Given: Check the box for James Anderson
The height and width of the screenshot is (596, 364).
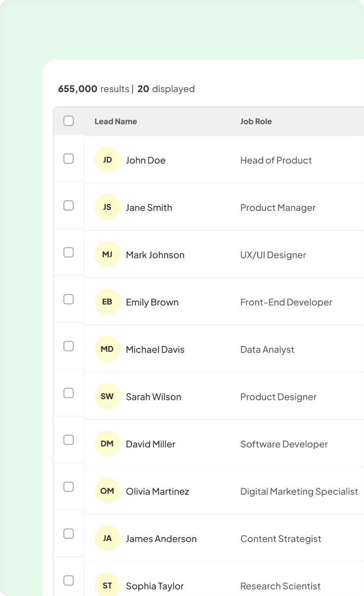Looking at the screenshot, I should pyautogui.click(x=69, y=534).
